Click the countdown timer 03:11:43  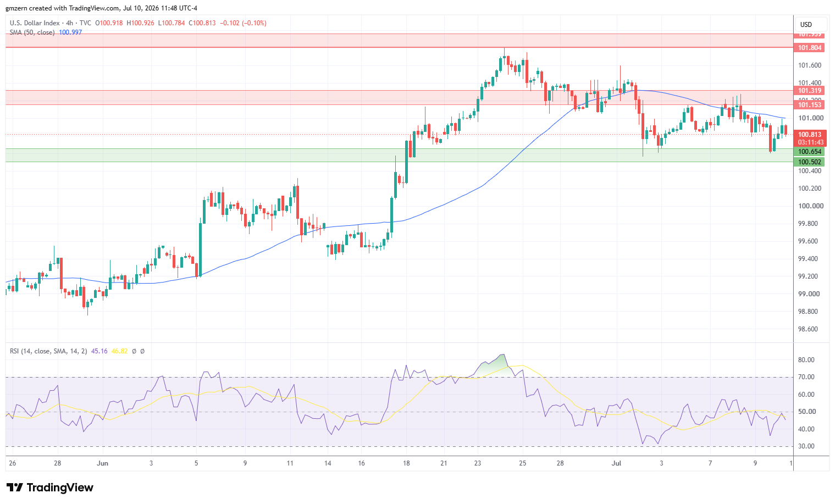point(811,142)
